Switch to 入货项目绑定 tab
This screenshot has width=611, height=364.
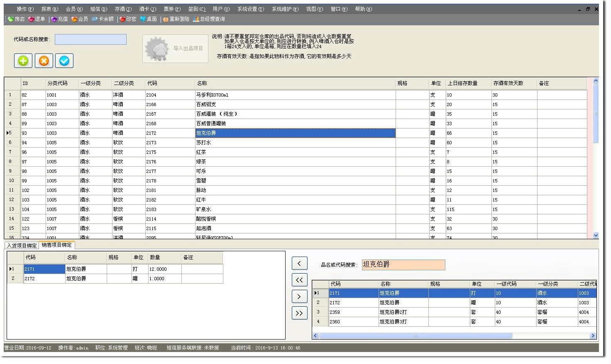pos(22,245)
